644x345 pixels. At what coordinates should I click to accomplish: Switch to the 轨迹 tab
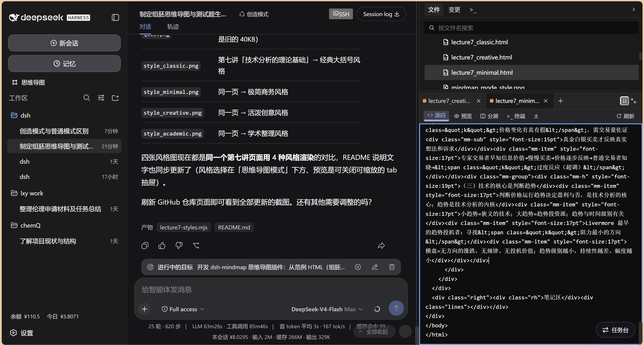pos(173,27)
